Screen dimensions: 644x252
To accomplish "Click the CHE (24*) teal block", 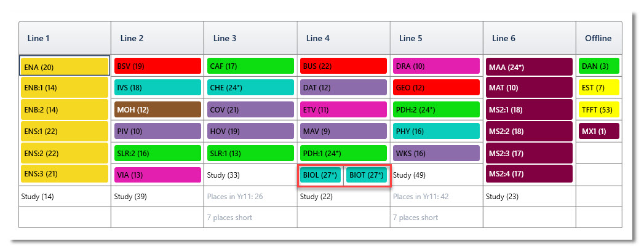I will (x=250, y=87).
